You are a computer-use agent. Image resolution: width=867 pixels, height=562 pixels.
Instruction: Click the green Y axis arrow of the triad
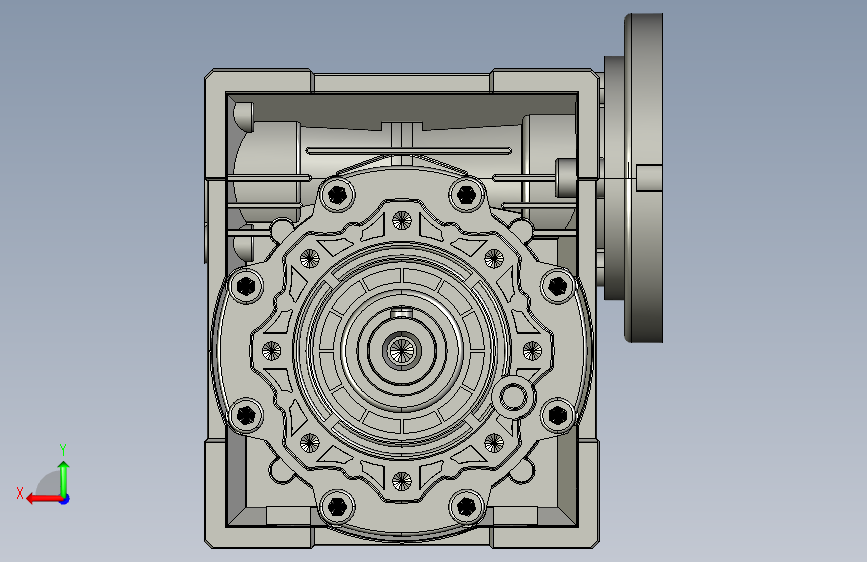click(64, 478)
